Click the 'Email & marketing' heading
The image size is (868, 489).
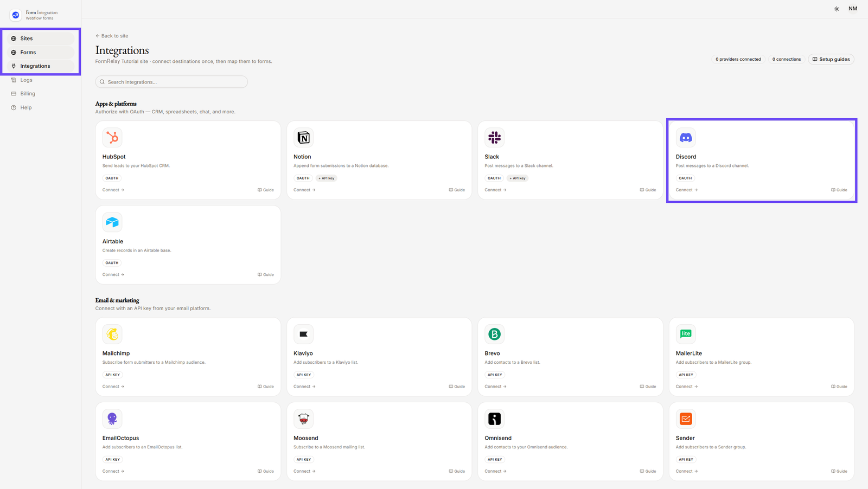tap(117, 300)
